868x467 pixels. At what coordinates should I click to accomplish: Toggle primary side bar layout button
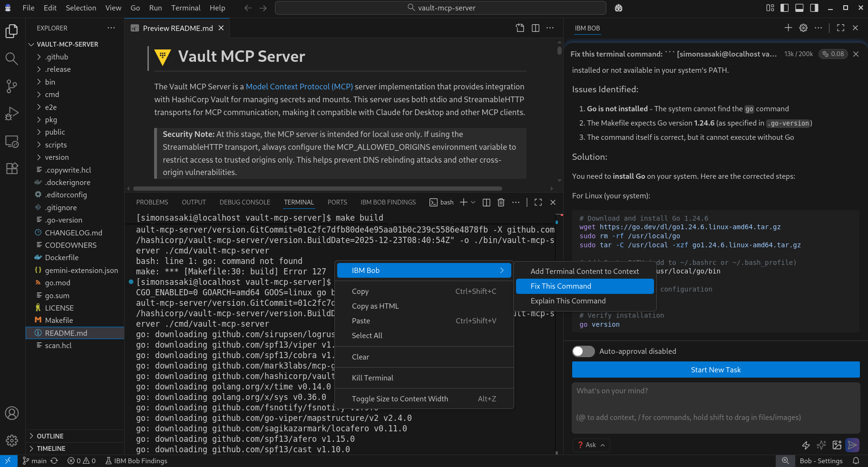click(x=785, y=8)
